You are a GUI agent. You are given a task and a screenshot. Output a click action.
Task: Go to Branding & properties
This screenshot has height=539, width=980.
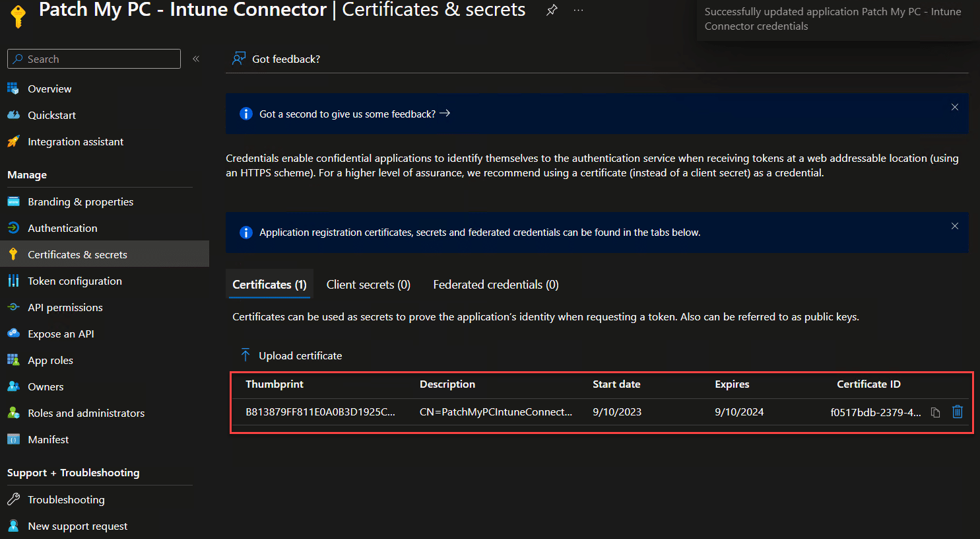click(80, 201)
